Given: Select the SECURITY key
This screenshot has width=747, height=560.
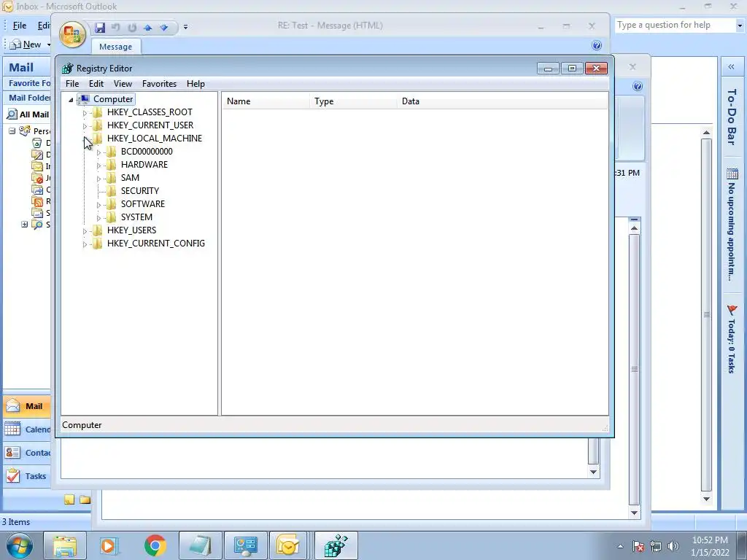Looking at the screenshot, I should [139, 190].
